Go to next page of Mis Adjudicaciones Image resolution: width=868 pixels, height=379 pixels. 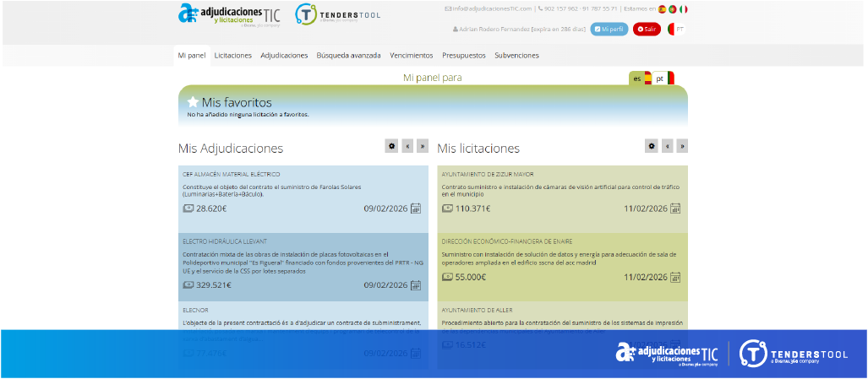click(423, 145)
